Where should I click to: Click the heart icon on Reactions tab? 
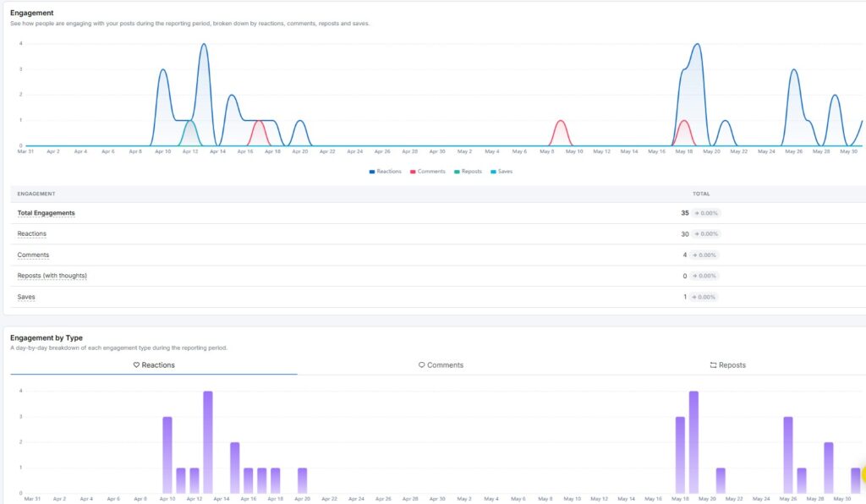136,364
